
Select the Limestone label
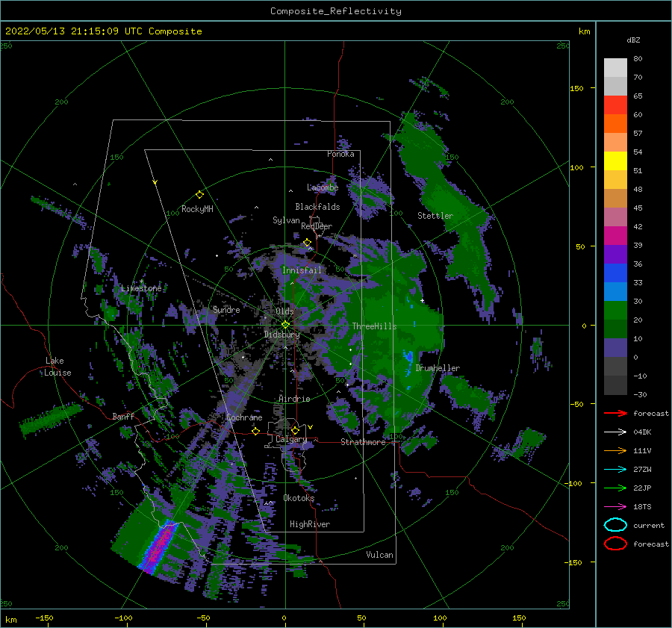pyautogui.click(x=141, y=288)
